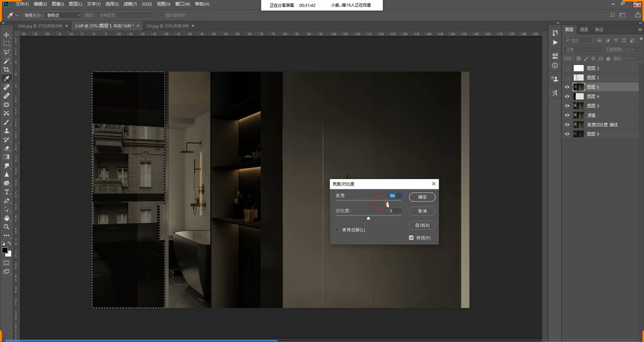Open the 取样大小 sample size dropdown
Screen dimensions: 644x342
pyautogui.click(x=63, y=15)
